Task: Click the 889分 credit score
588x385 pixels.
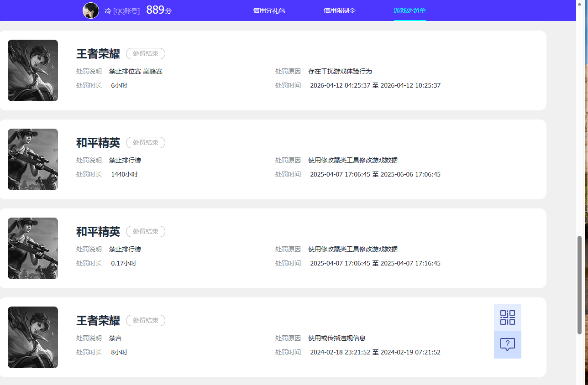Action: pyautogui.click(x=159, y=10)
